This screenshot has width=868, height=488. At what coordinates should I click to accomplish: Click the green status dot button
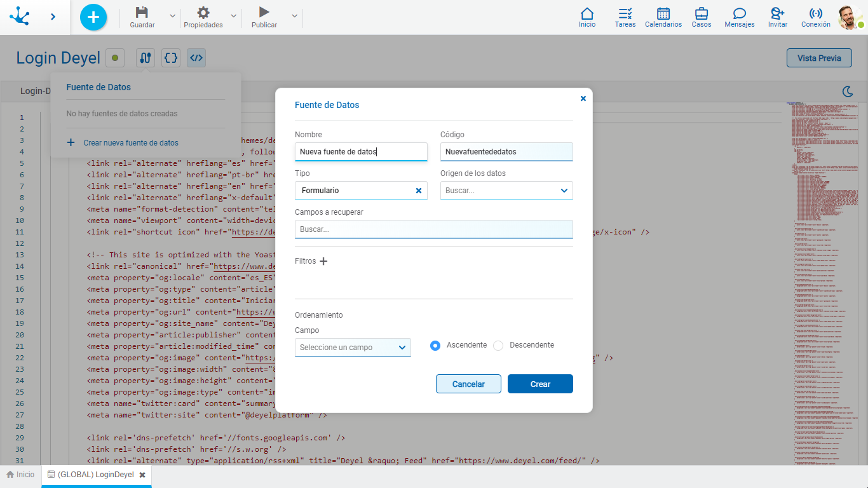coord(115,58)
